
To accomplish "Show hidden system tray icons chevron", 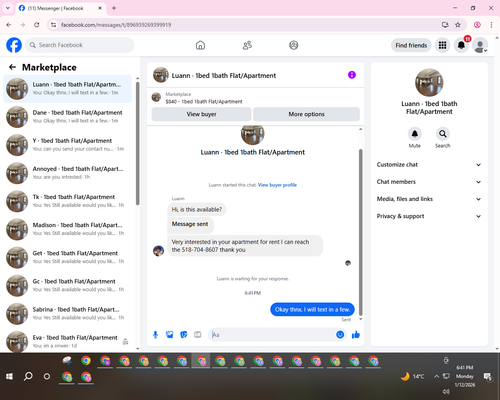I will tap(436, 376).
